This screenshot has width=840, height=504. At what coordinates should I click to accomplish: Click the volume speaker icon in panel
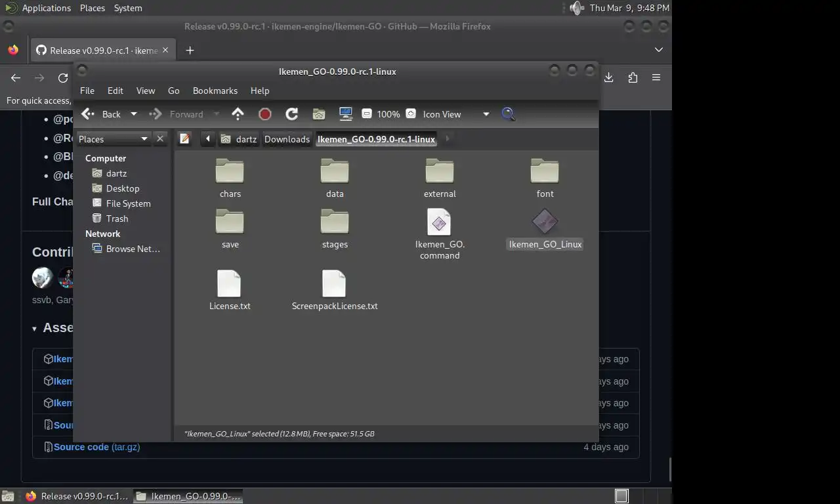click(576, 8)
